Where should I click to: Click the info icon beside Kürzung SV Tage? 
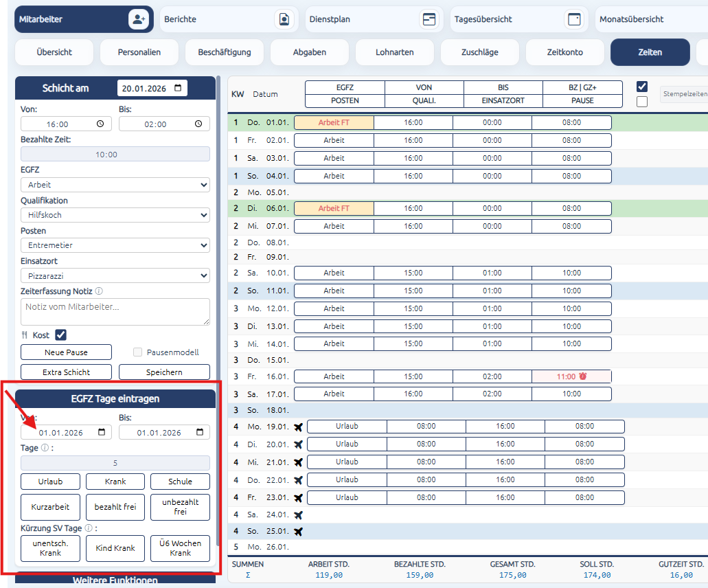pos(89,528)
